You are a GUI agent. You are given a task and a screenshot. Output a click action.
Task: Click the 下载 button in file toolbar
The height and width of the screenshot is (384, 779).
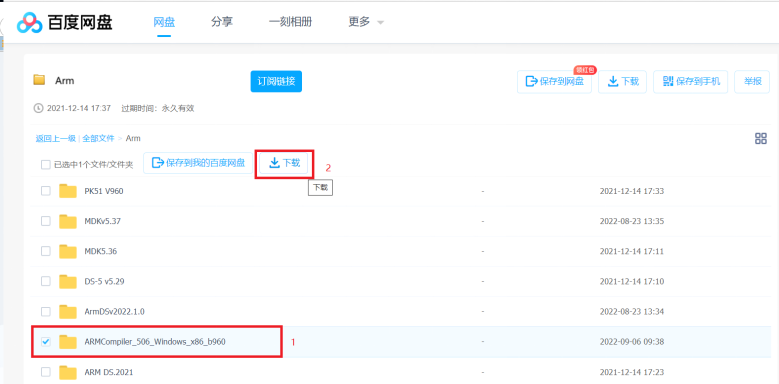tap(285, 163)
